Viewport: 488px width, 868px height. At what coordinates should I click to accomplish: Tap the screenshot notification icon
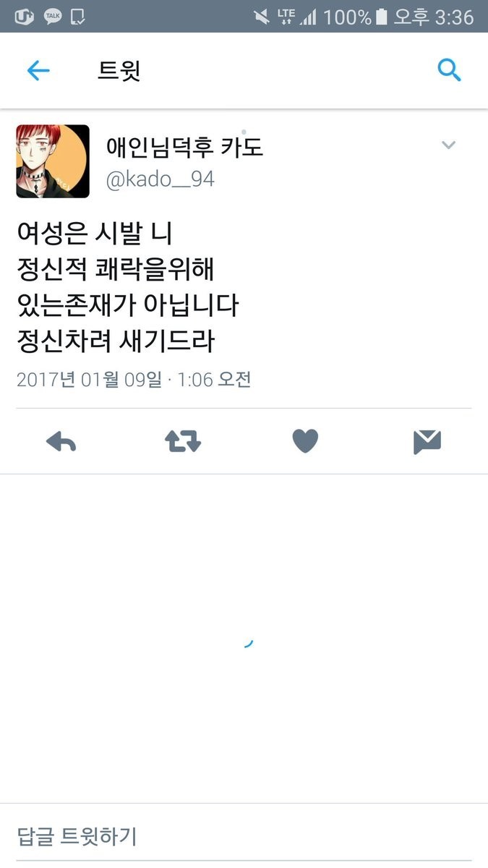tap(79, 16)
